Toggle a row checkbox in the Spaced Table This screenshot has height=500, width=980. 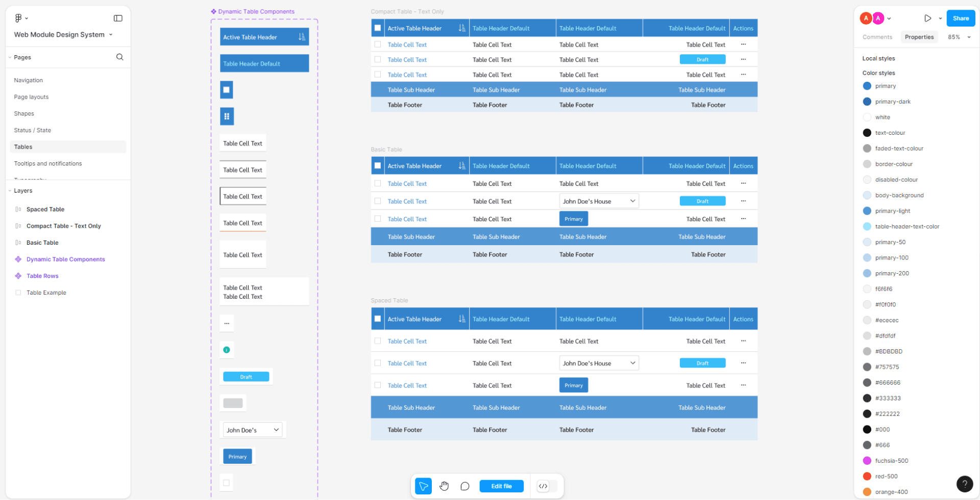[x=378, y=341]
